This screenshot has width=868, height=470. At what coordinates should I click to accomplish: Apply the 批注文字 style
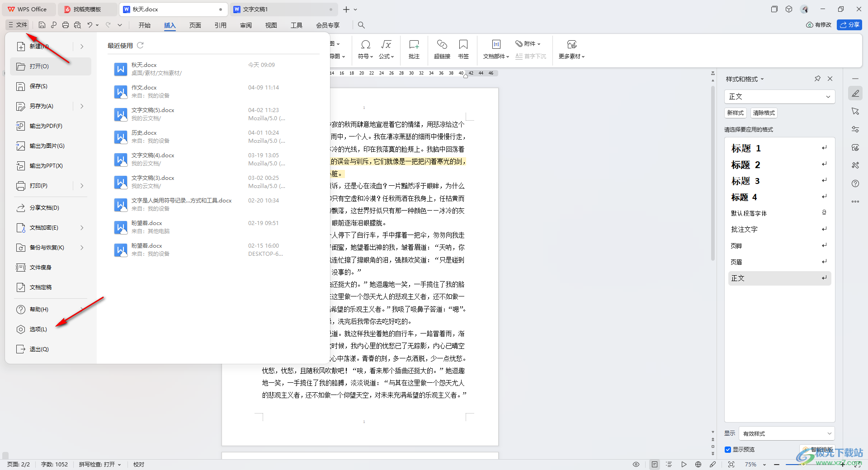click(x=779, y=230)
